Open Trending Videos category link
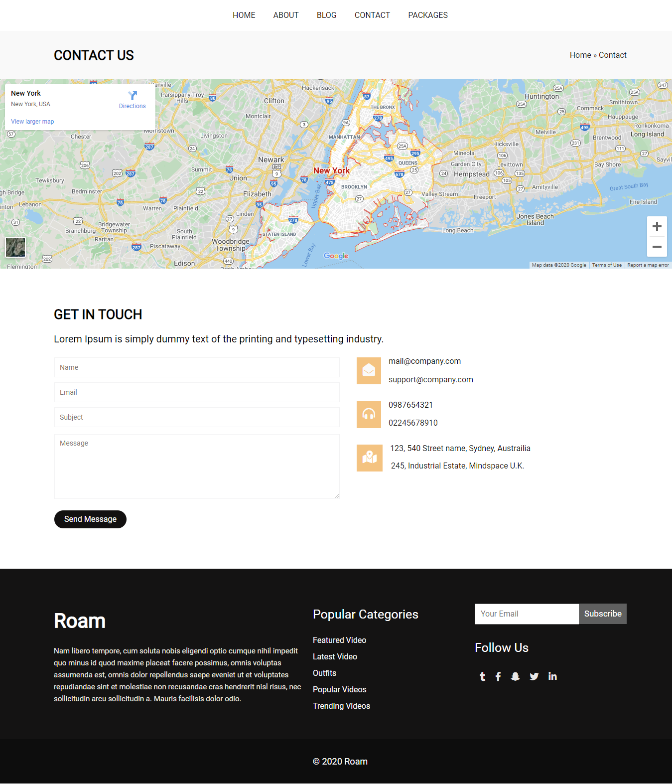The width and height of the screenshot is (672, 784). pos(341,706)
